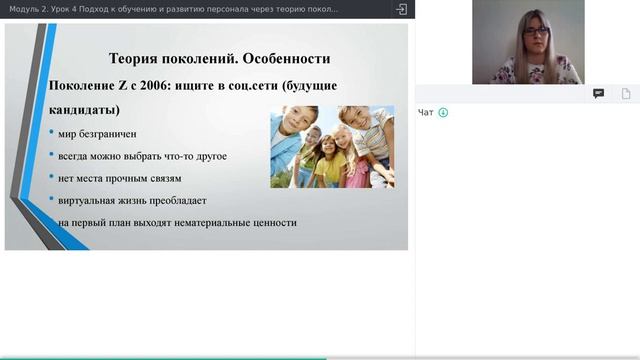This screenshot has height=360, width=640.
Task: Click the exit webinar icon in header
Action: [401, 9]
